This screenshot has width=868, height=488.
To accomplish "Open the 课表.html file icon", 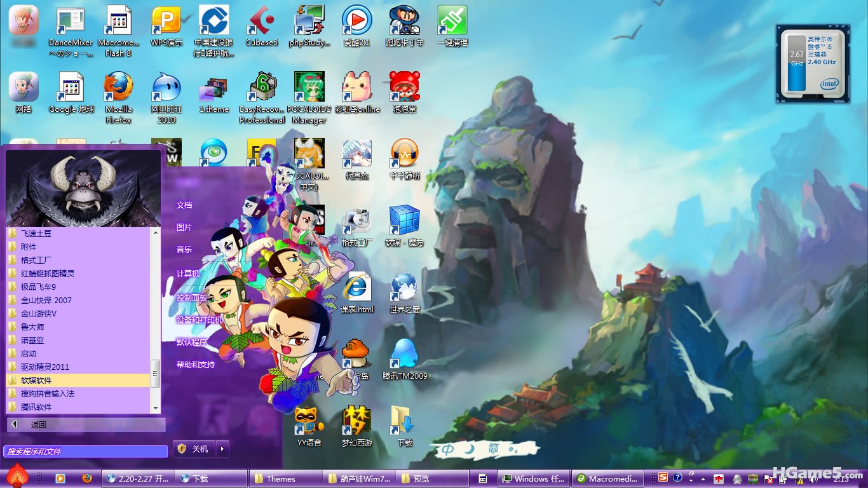I will (357, 287).
